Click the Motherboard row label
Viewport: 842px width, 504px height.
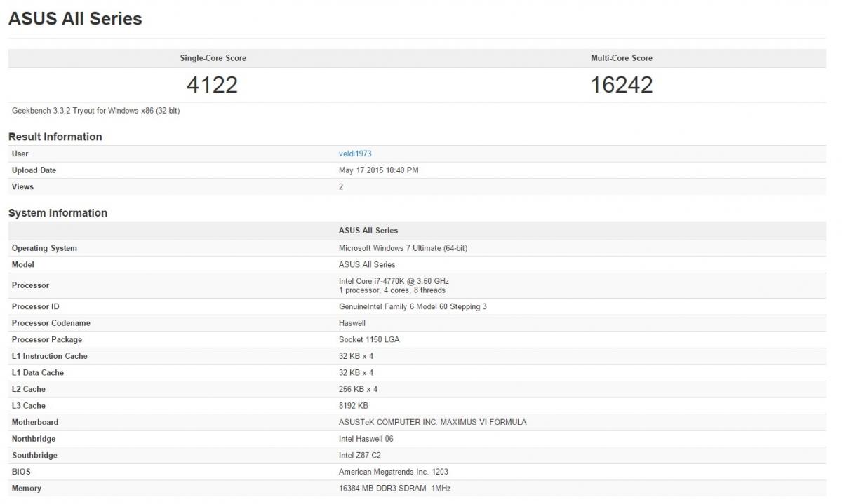point(35,422)
